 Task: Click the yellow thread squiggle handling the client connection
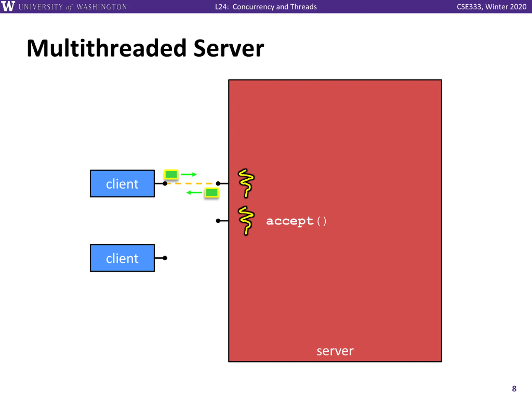pos(246,183)
